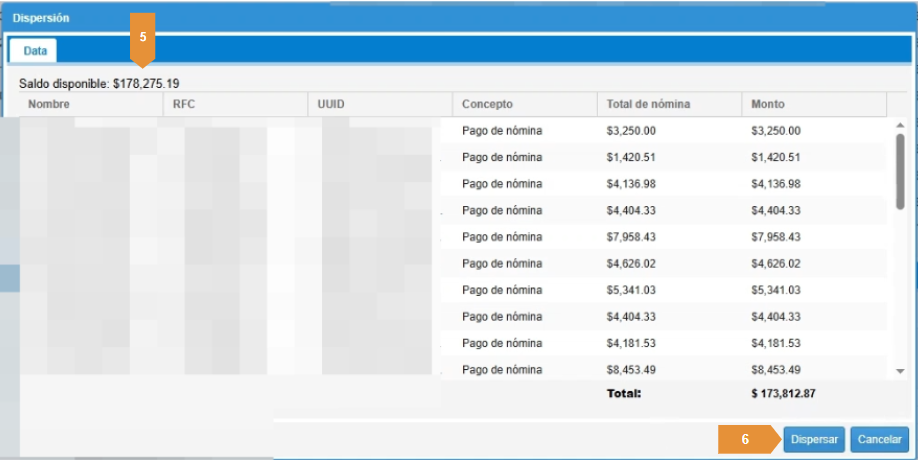This screenshot has width=918, height=460.
Task: Switch to the Data tab
Action: [34, 50]
